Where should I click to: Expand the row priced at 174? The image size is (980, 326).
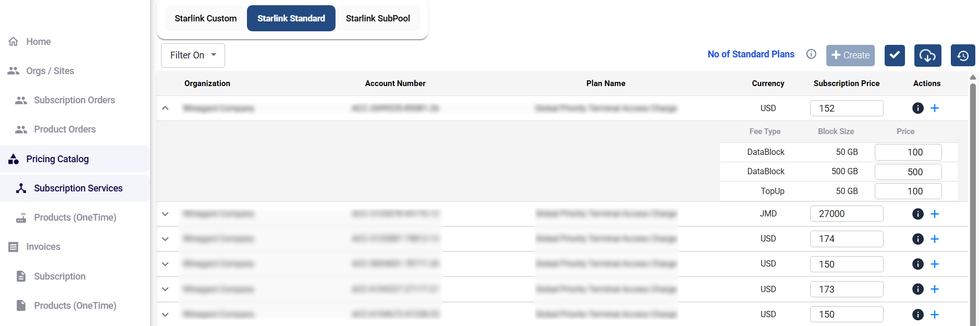[x=165, y=239]
